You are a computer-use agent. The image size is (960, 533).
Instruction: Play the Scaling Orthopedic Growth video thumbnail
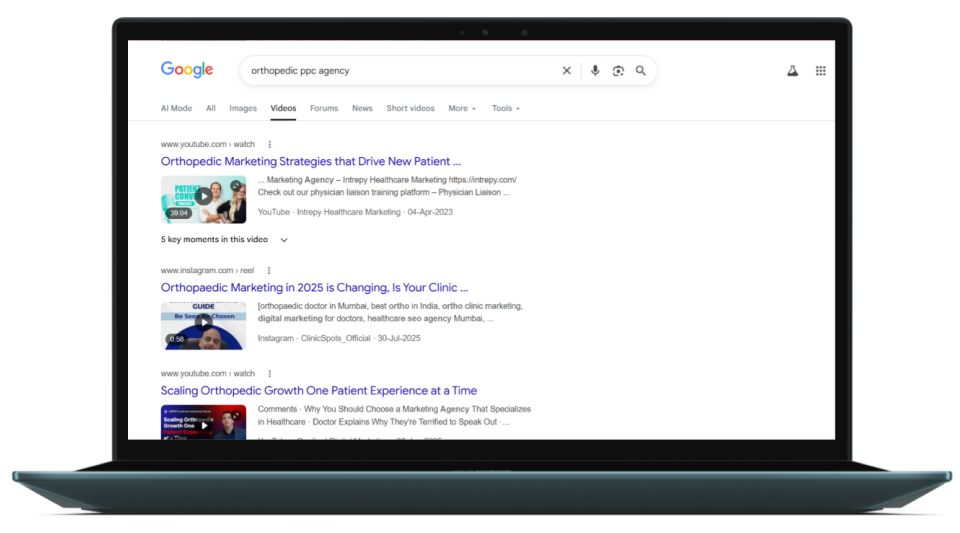[203, 422]
